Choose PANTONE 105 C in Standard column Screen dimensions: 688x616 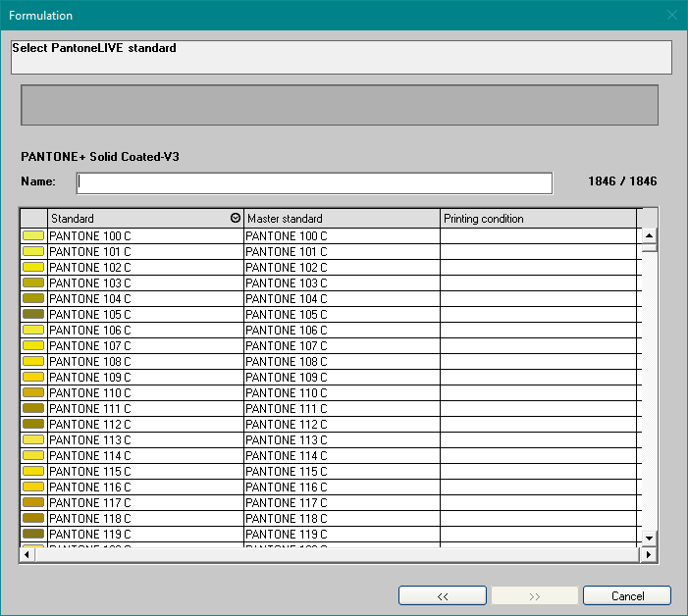pos(145,314)
